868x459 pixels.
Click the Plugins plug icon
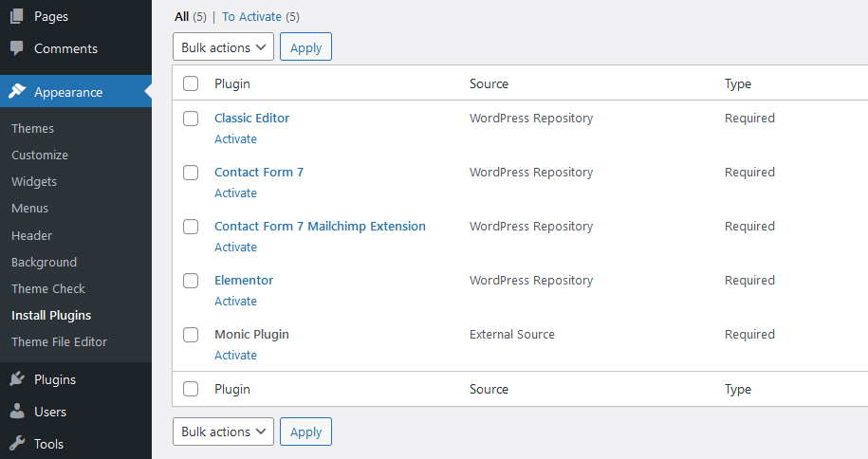17,379
